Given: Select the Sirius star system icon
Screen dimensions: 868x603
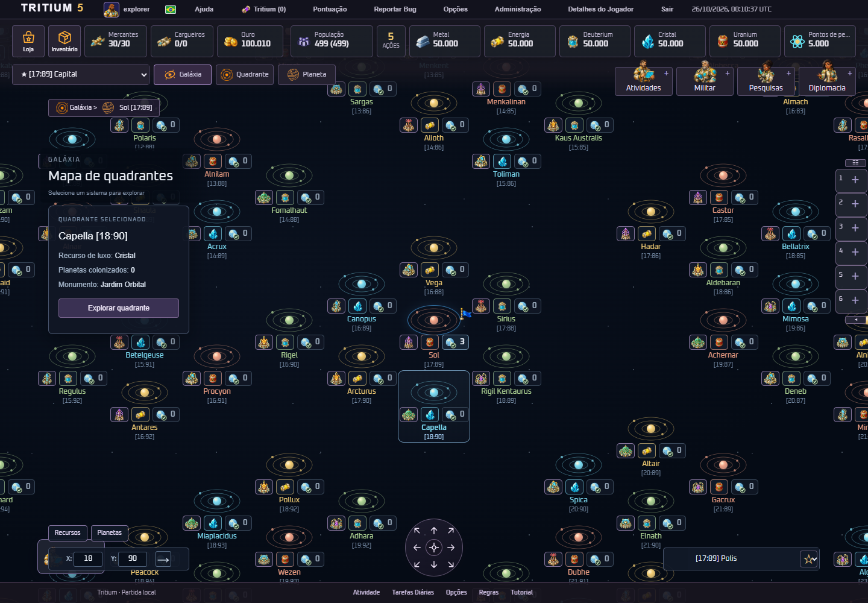Looking at the screenshot, I should pyautogui.click(x=506, y=284).
